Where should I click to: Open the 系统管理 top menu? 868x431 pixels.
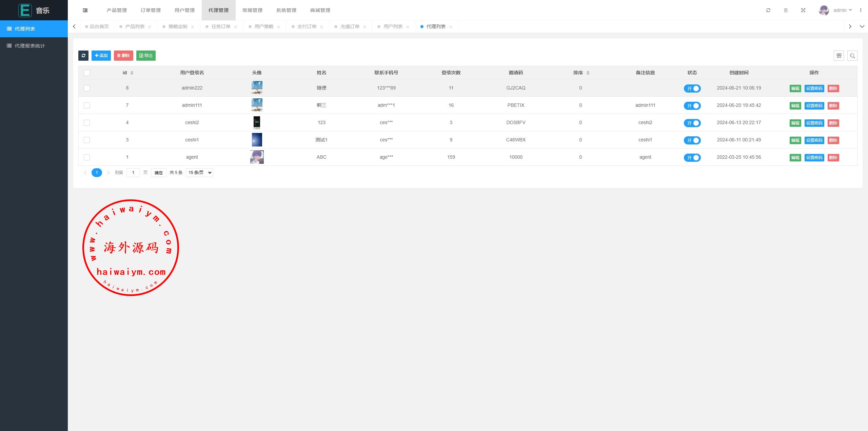coord(286,11)
